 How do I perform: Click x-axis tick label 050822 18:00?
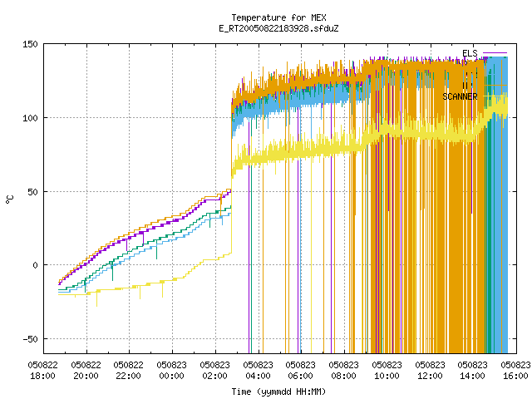pyautogui.click(x=43, y=371)
